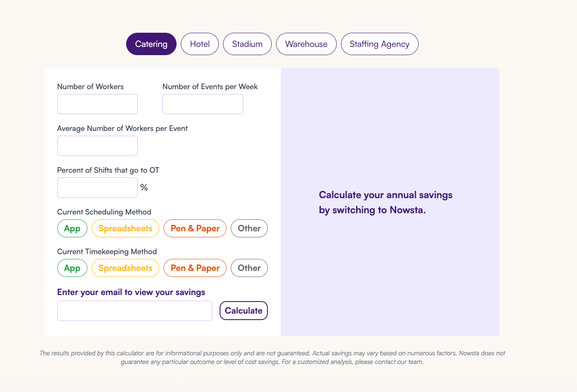Click the percent sign next to OT field
The image size is (577, 392).
point(144,187)
